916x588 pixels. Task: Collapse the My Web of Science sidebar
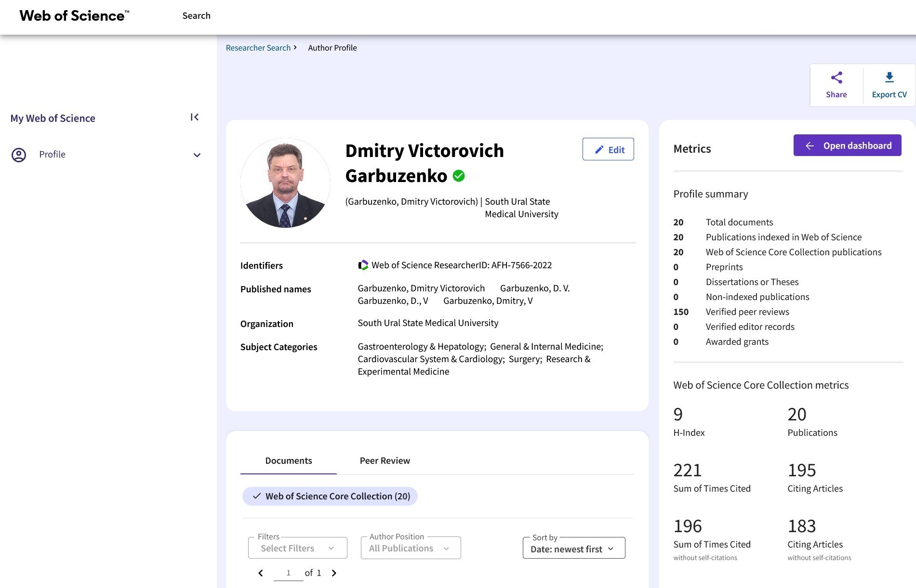[195, 117]
